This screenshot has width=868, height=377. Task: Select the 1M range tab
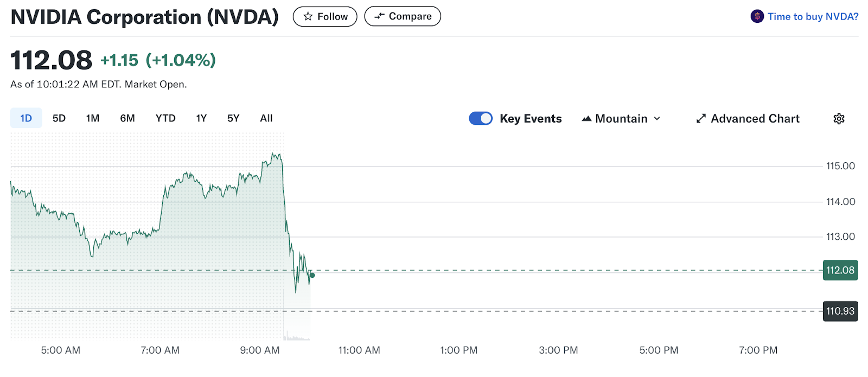93,118
